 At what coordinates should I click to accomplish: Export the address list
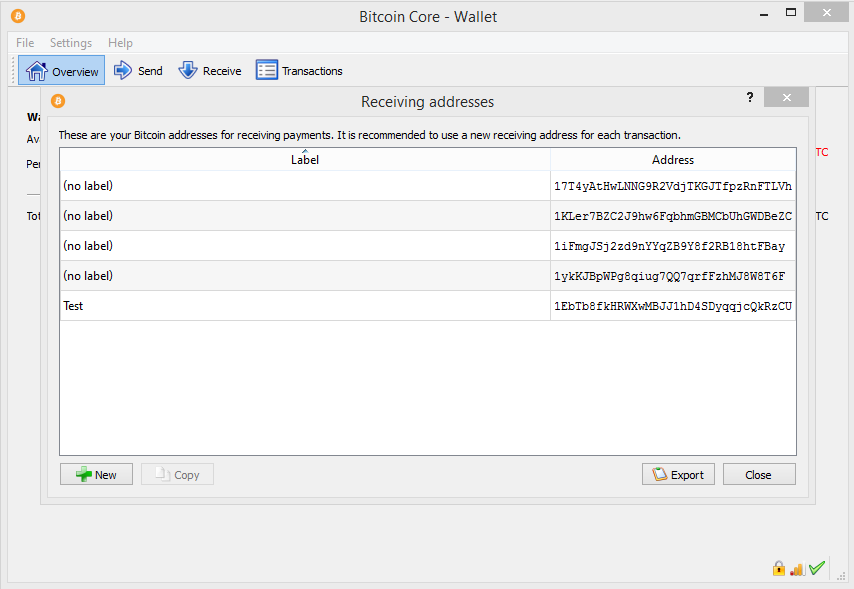[x=678, y=474]
